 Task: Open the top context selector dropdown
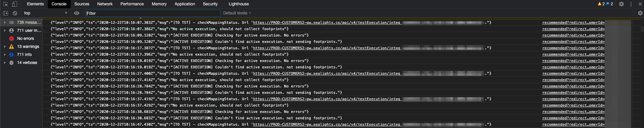coord(45,13)
